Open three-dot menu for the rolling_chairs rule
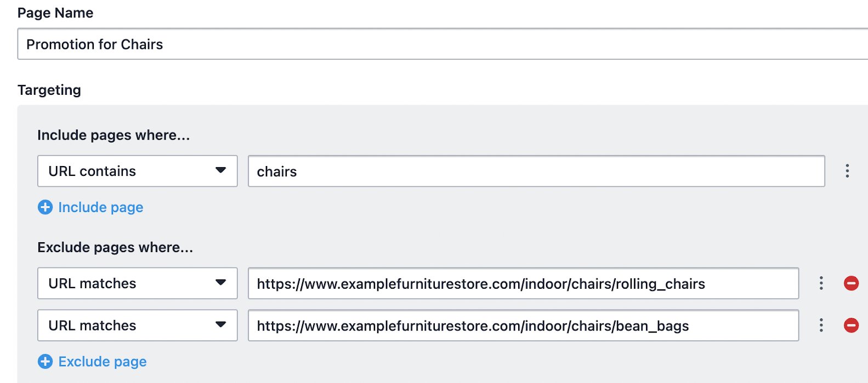Viewport: 868px width, 383px height. pos(821,283)
